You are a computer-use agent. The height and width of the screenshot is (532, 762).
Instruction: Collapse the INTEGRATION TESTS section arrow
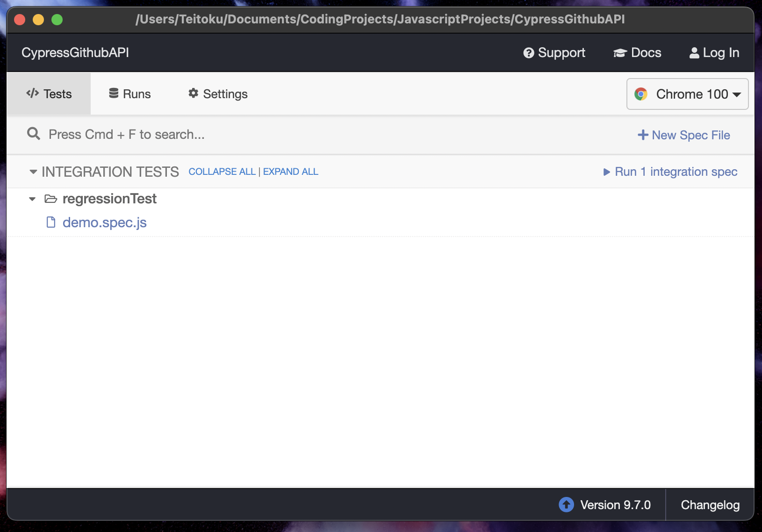pyautogui.click(x=33, y=172)
